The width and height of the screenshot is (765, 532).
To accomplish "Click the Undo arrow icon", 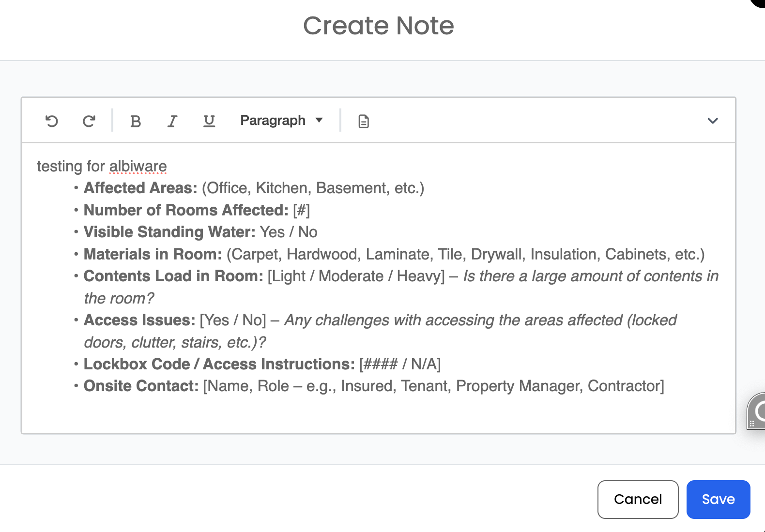I will (x=52, y=121).
